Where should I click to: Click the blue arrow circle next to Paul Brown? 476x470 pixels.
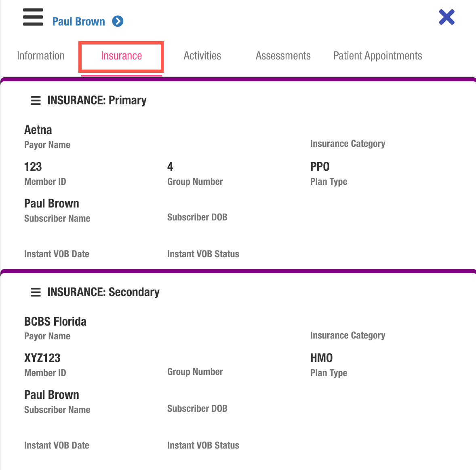coord(118,21)
